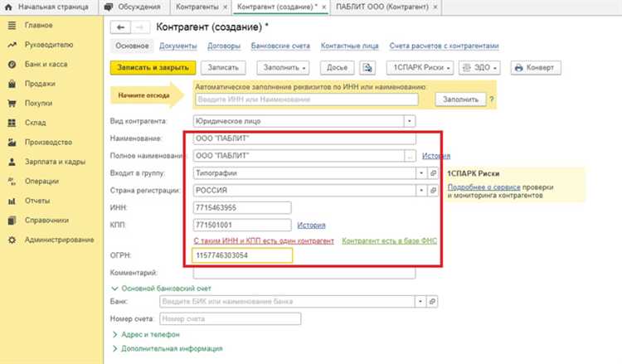
Task: Select the Основное form tab
Action: pyautogui.click(x=132, y=46)
